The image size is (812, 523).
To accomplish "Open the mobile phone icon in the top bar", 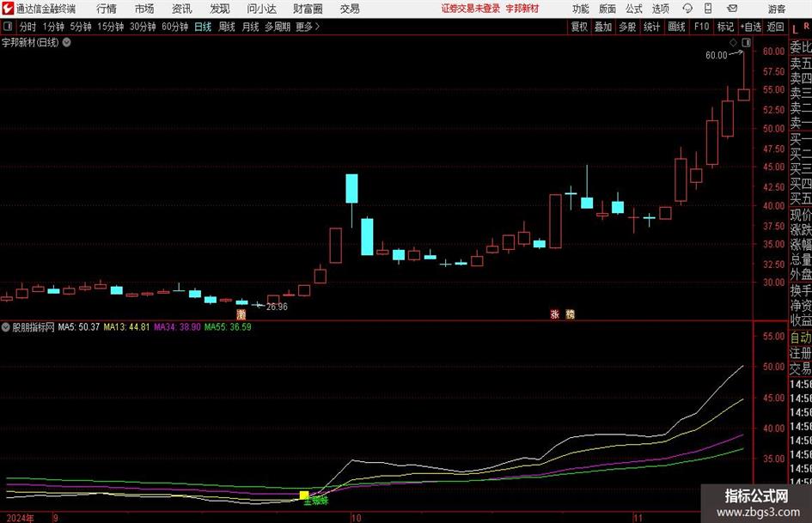I will click(x=708, y=9).
